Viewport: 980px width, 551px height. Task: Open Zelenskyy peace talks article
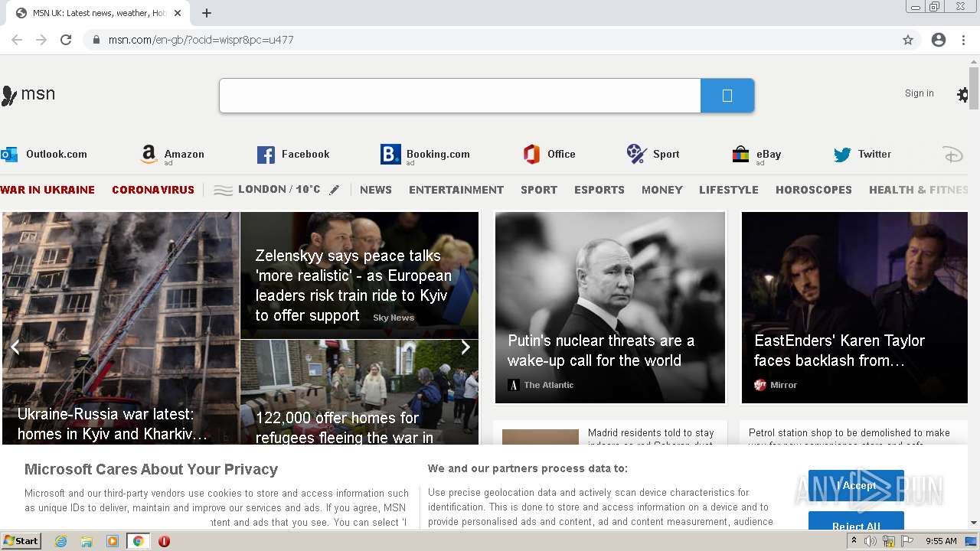coord(359,275)
